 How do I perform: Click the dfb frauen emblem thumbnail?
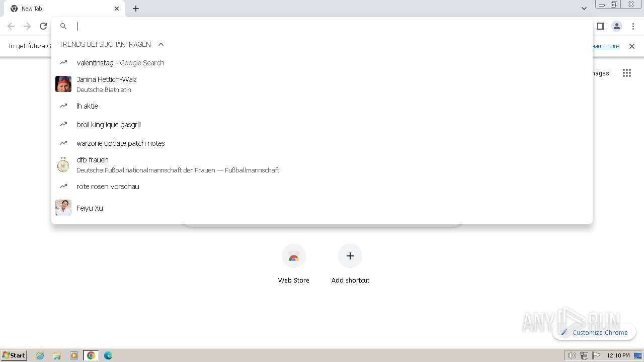coord(63,164)
